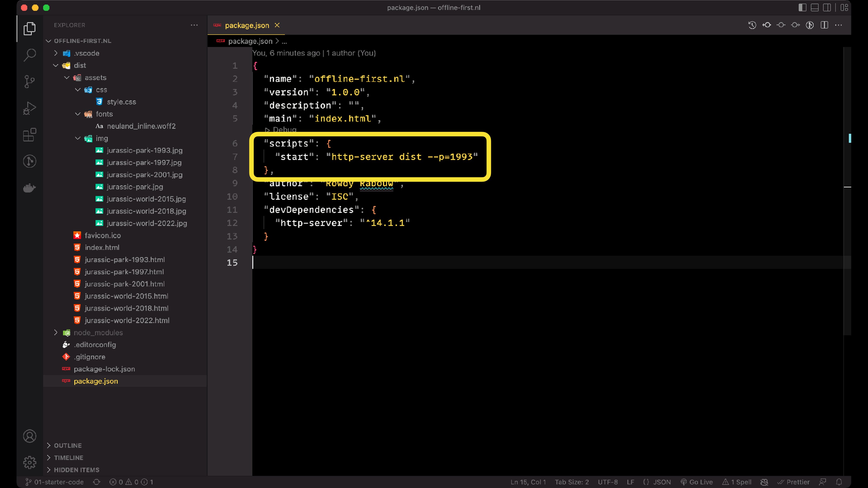The image size is (868, 488).
Task: Open the Accounts menu icon
Action: point(30,436)
